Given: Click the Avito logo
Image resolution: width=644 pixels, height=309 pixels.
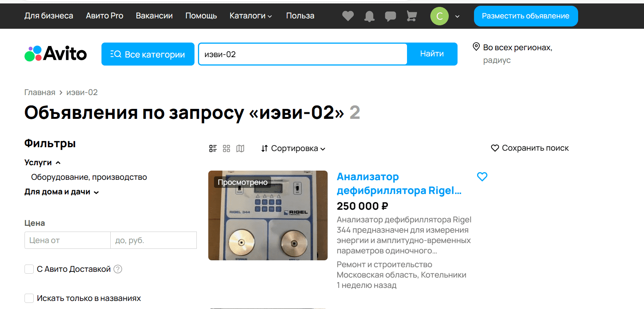Looking at the screenshot, I should pyautogui.click(x=56, y=54).
